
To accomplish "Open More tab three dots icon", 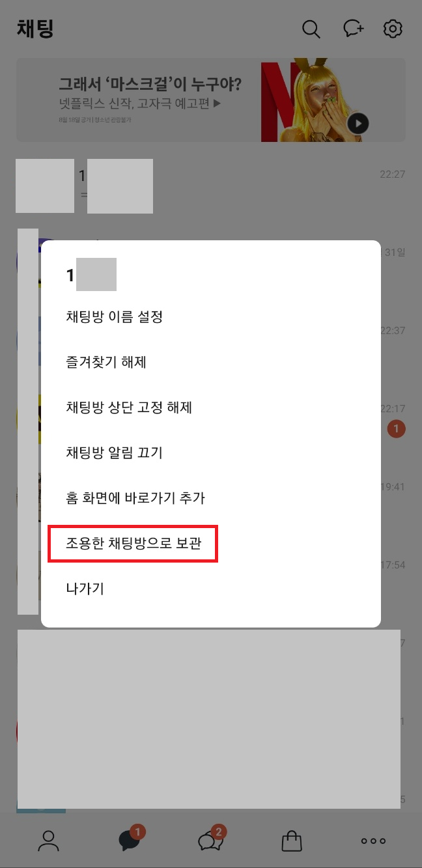I will (x=373, y=841).
